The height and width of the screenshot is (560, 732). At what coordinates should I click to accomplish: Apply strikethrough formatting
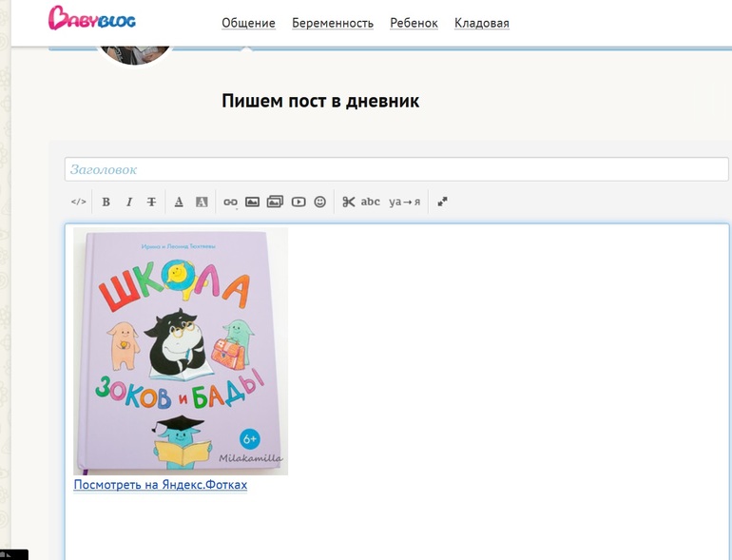[151, 202]
